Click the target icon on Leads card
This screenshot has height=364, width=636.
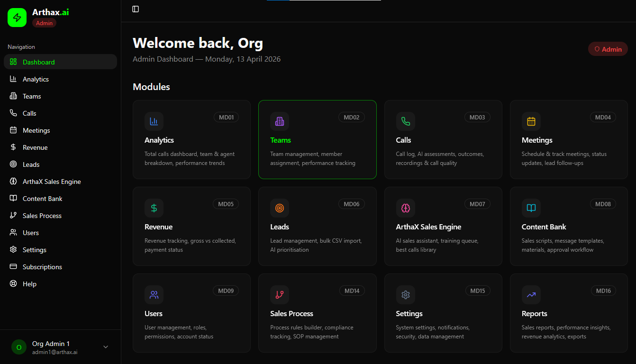(x=279, y=208)
